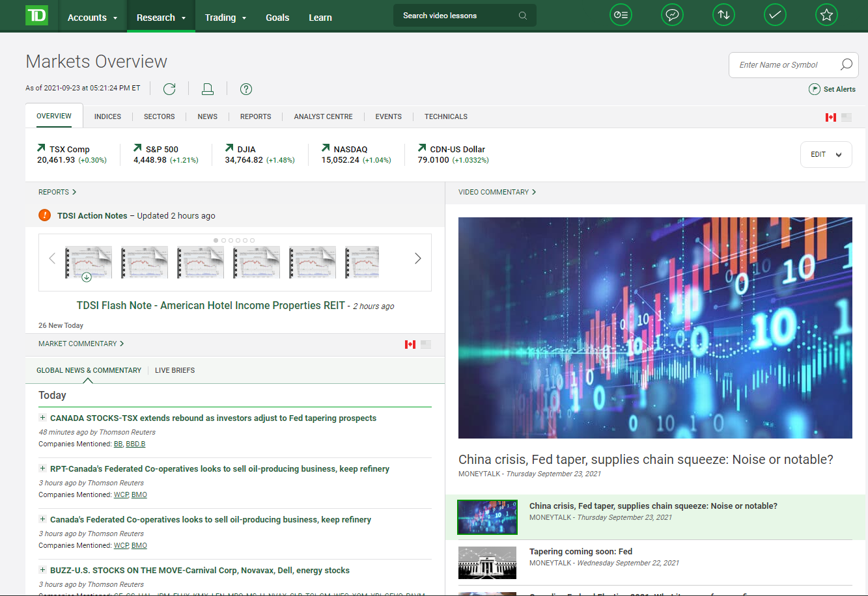Go to the Goals menu item

point(277,18)
